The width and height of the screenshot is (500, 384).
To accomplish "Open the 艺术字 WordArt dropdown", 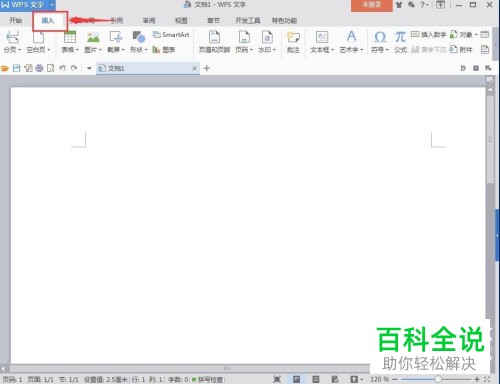I will (351, 42).
